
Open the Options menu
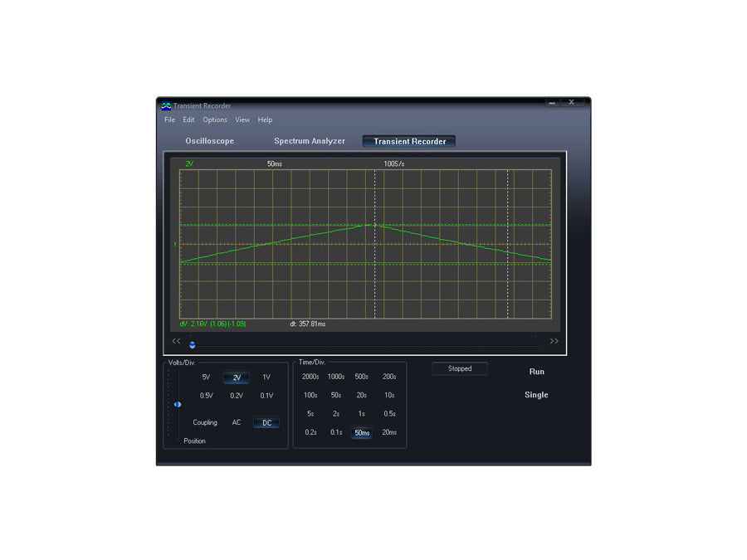pos(215,120)
